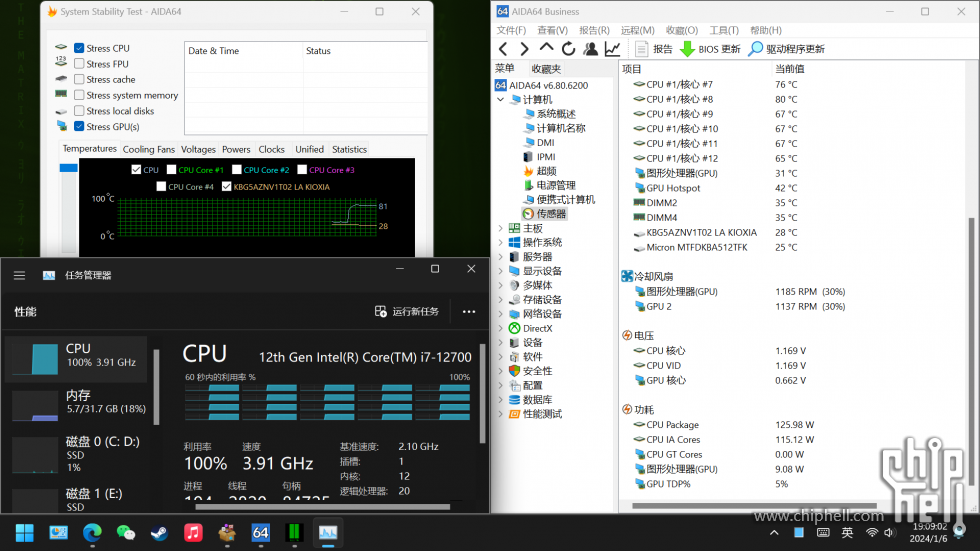Click the BIOS 更新 green arrow icon
The height and width of the screenshot is (551, 980).
[687, 49]
